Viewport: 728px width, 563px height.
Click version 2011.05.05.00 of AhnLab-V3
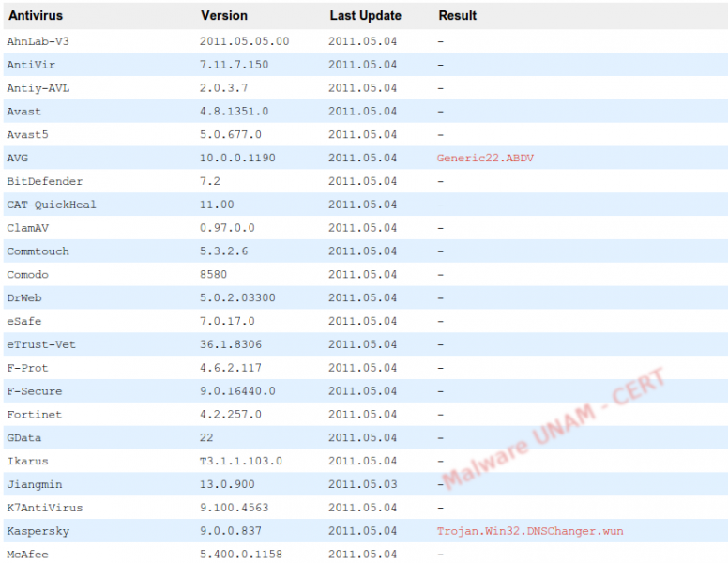[x=244, y=41]
